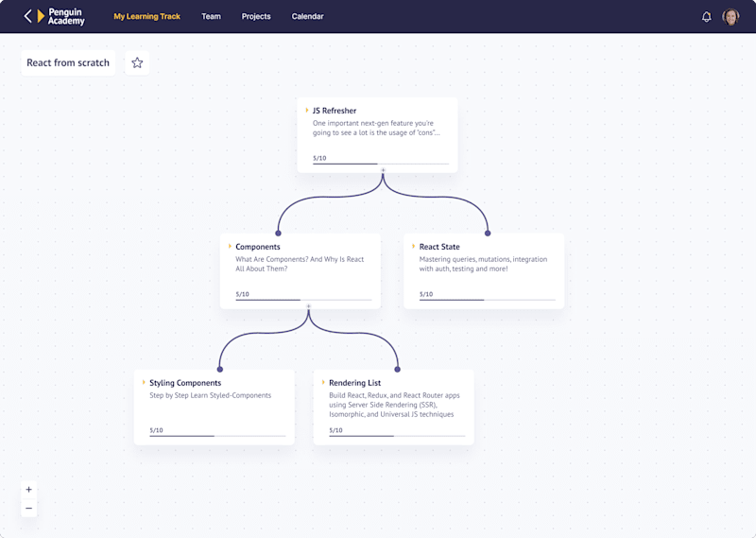
Task: Click Styling Components progress bar
Action: (x=217, y=436)
